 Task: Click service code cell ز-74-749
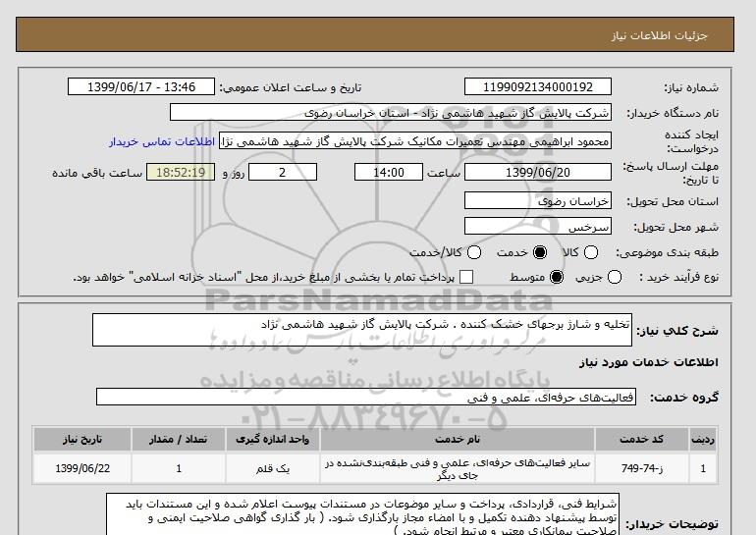[641, 468]
